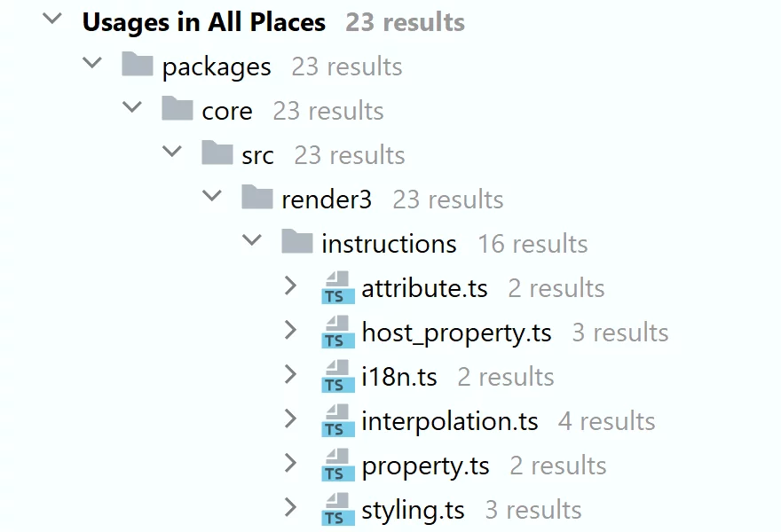
Task: Collapse the render3 folder chevron
Action: [x=212, y=196]
